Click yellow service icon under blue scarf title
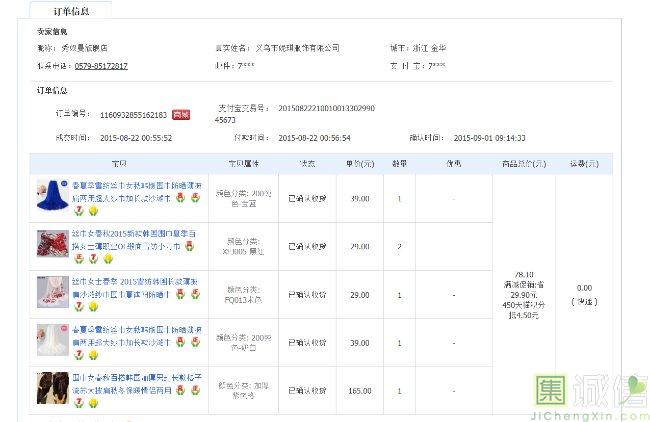Viewport: 650px width, 422px height. 93,211
